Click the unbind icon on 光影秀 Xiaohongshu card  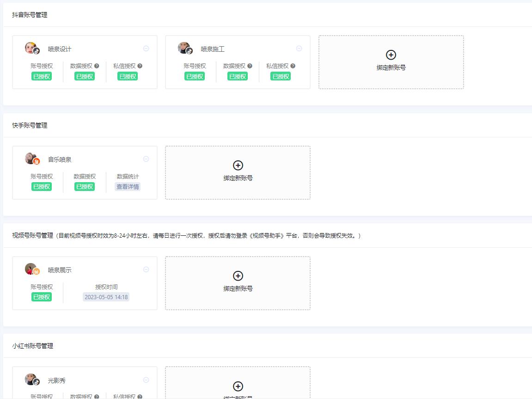[146, 380]
